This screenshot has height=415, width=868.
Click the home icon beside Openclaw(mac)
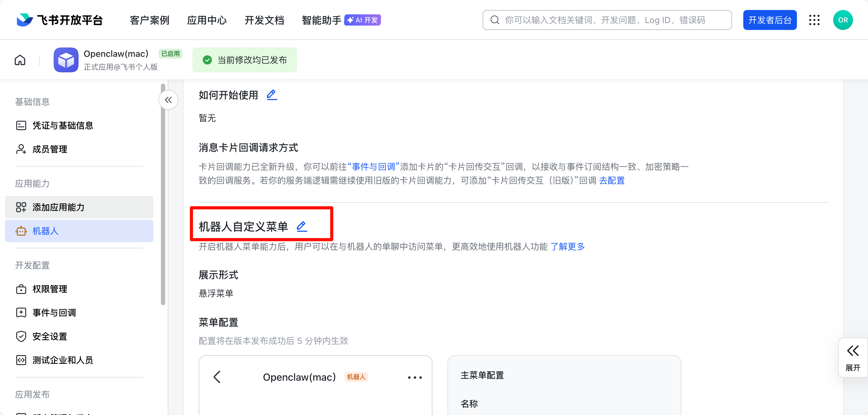[x=20, y=60]
